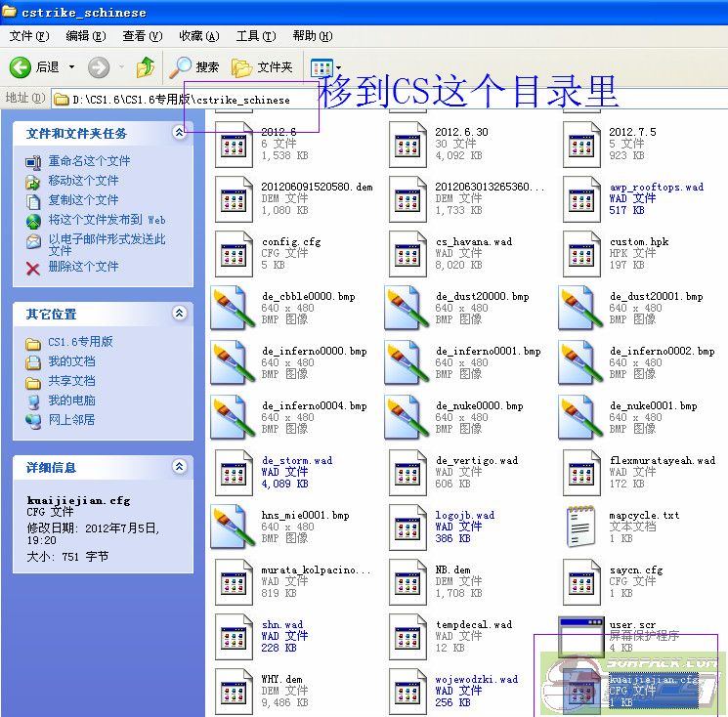Image resolution: width=728 pixels, height=717 pixels.
Task: Collapse the 其它位置 panel
Action: point(179,314)
